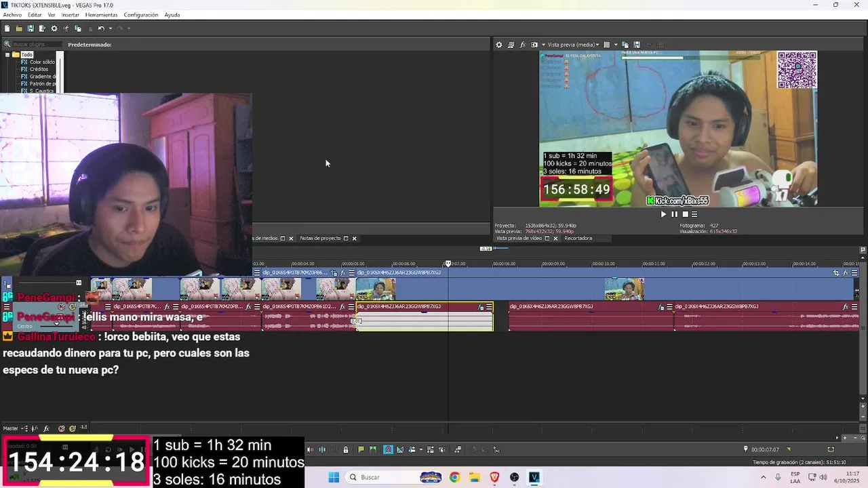
Task: Open Configuración menu
Action: pos(141,15)
